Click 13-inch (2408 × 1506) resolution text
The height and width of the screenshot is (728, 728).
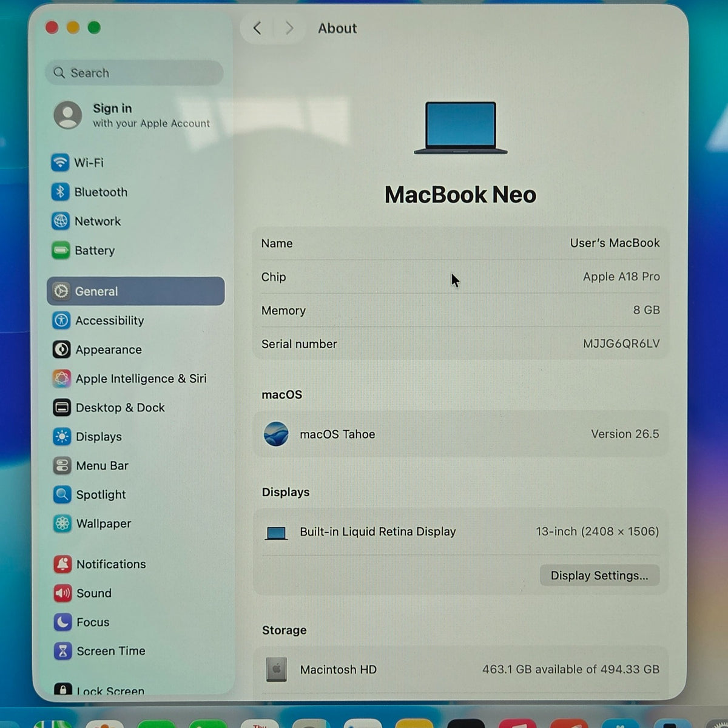[597, 531]
